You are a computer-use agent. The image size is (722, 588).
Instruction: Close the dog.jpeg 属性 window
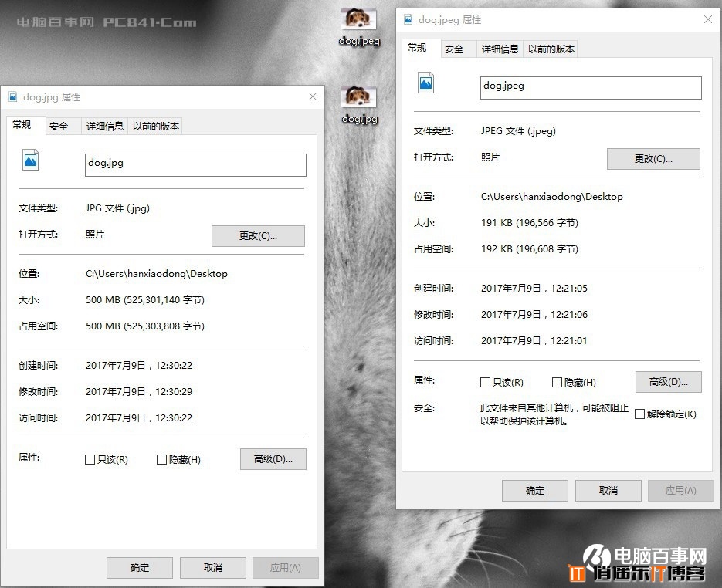708,19
